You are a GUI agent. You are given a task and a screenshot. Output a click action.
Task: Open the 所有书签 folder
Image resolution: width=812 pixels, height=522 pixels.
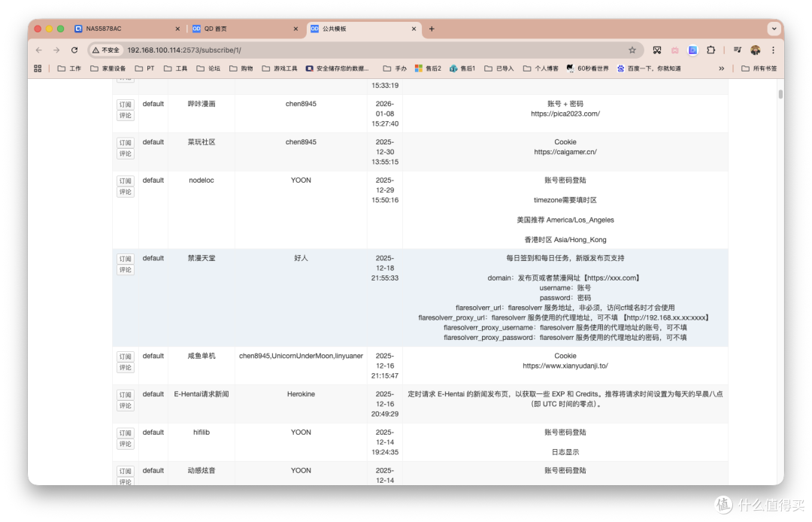(x=759, y=68)
